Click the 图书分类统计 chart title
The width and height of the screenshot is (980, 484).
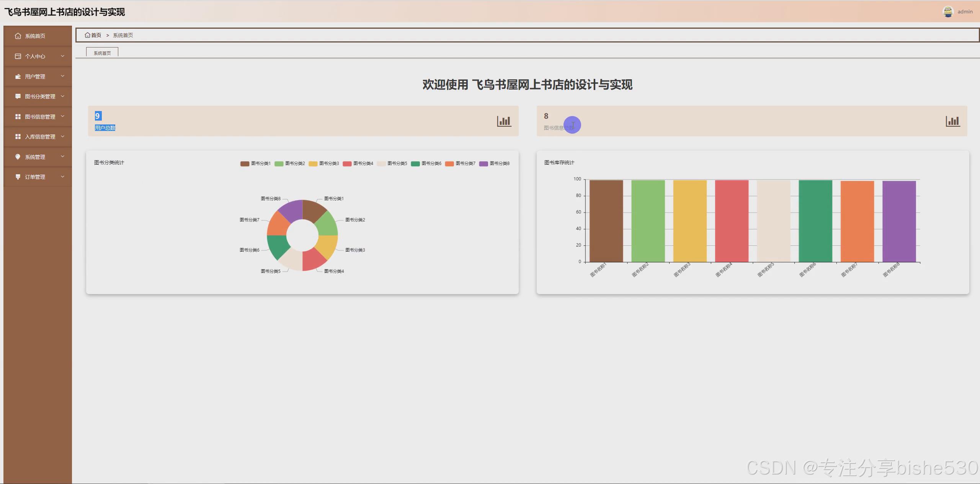tap(109, 163)
